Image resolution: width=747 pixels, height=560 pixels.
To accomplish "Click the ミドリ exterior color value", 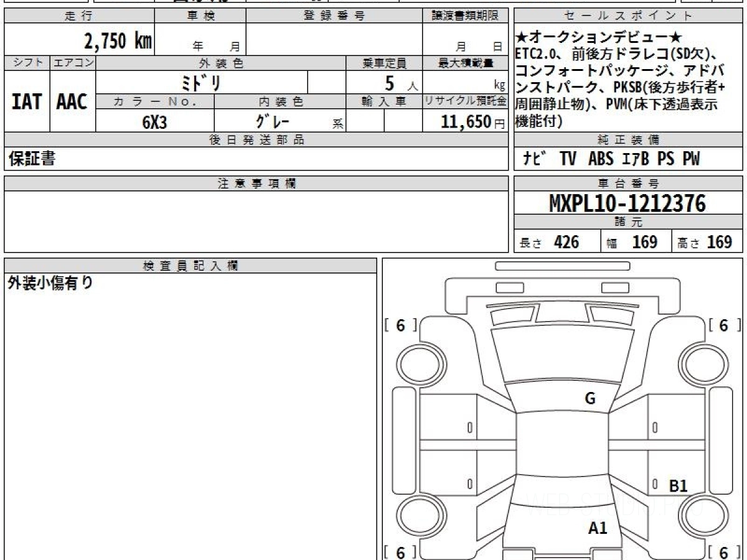I will (x=201, y=83).
